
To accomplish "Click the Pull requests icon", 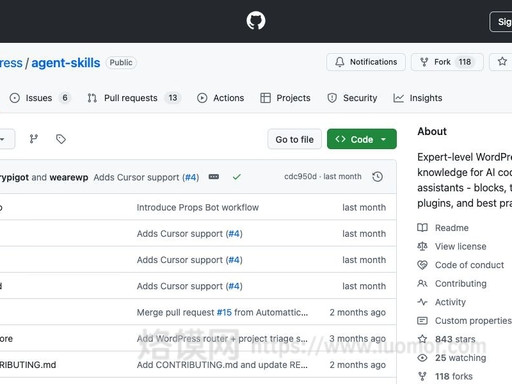I will click(x=92, y=98).
